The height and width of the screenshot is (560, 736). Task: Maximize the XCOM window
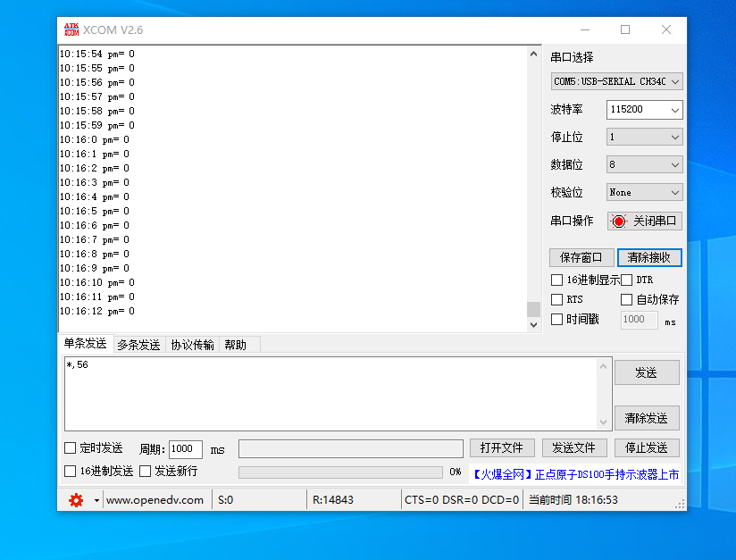(x=625, y=29)
